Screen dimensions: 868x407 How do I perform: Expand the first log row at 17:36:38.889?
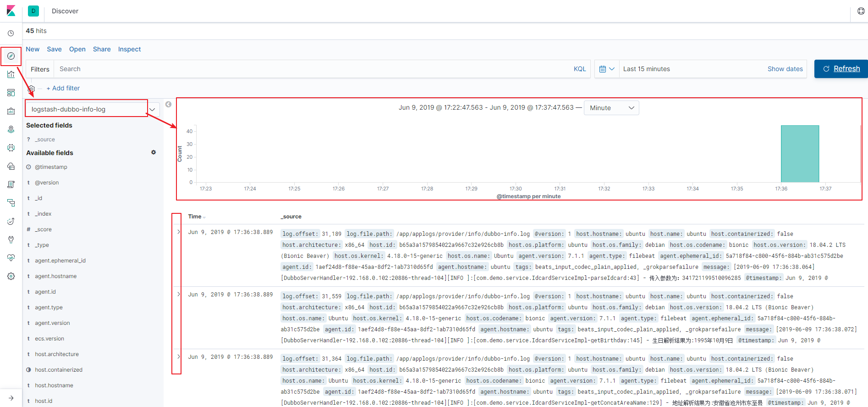coord(179,232)
